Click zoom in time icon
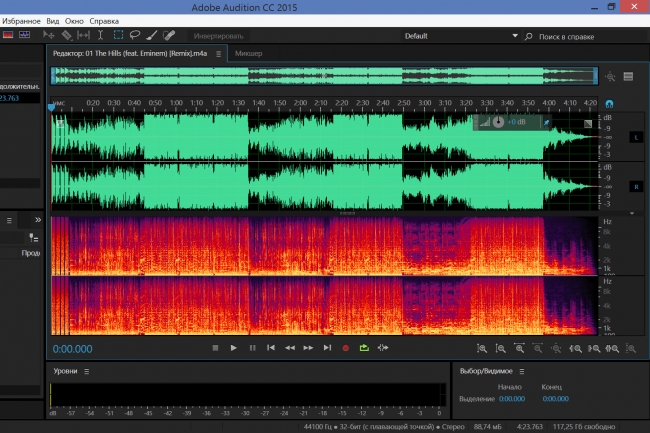This screenshot has width=650, height=433. 519,348
